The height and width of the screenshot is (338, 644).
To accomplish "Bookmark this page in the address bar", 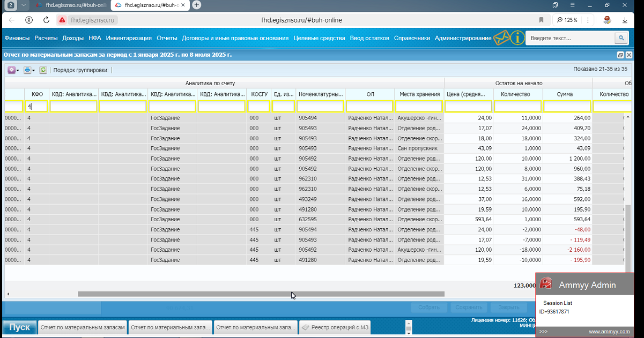I will 542,20.
